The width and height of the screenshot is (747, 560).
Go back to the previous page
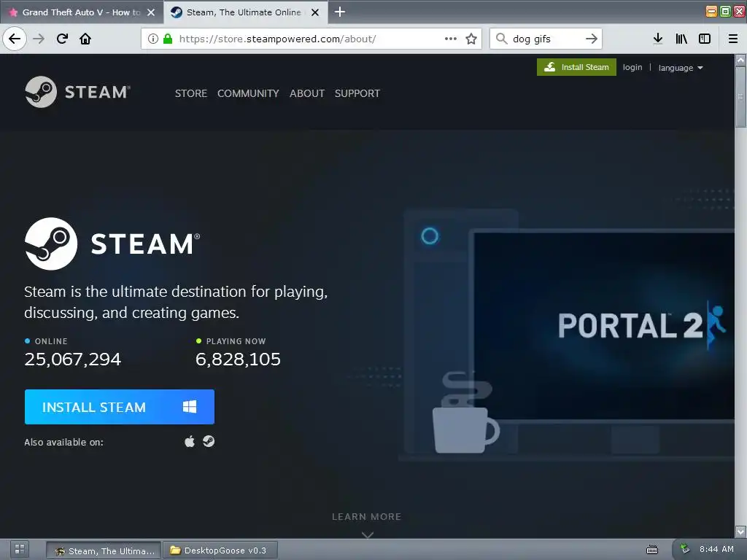pyautogui.click(x=15, y=39)
